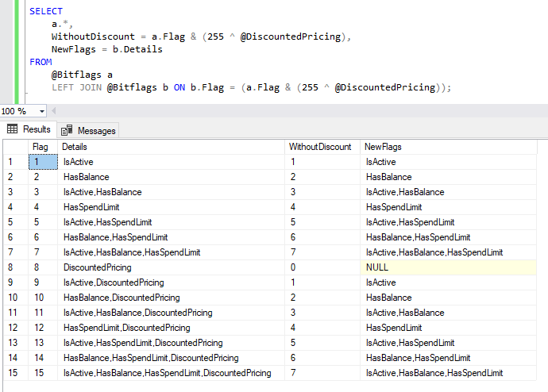Image resolution: width=548 pixels, height=392 pixels.
Task: Open the 100 % zoom dropdown
Action: tap(42, 111)
